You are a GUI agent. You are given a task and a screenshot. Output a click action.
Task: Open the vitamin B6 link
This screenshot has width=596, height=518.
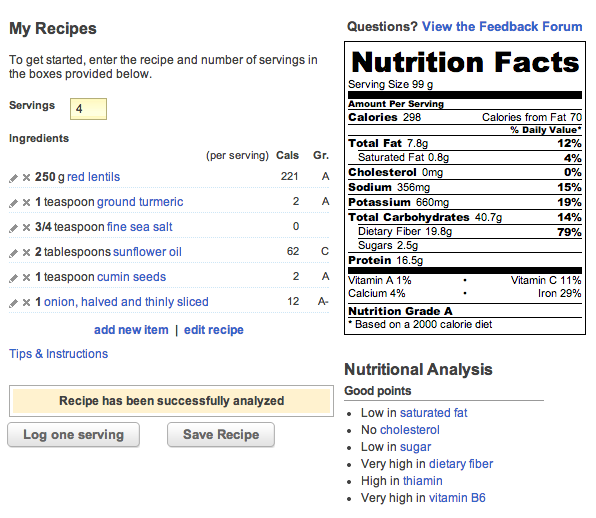457,497
